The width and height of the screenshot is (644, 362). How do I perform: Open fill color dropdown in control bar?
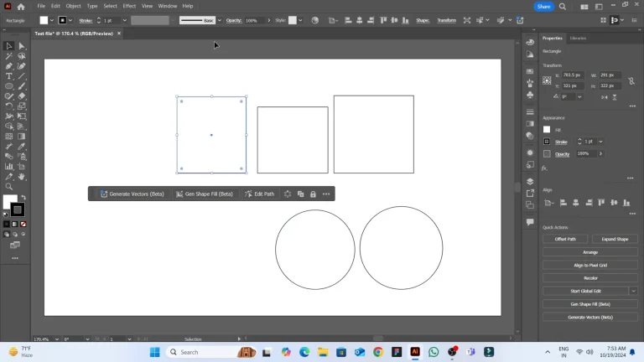52,20
